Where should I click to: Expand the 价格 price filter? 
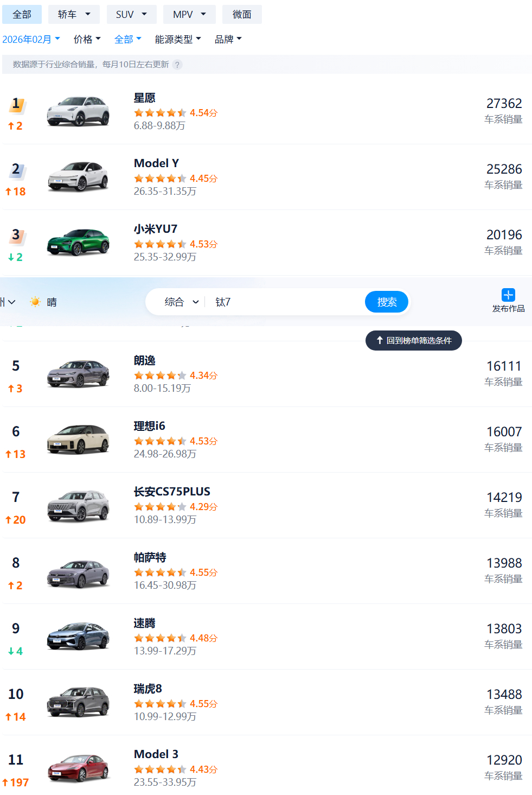[87, 39]
